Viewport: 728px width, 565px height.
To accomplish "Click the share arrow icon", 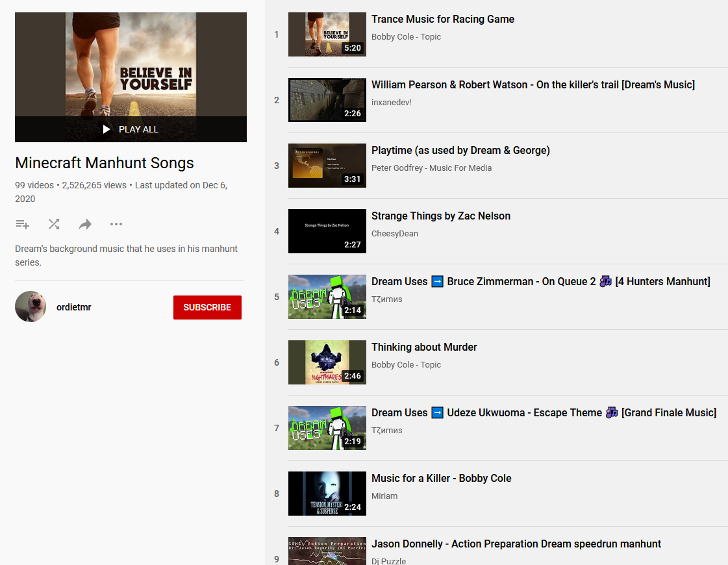I will 85,225.
